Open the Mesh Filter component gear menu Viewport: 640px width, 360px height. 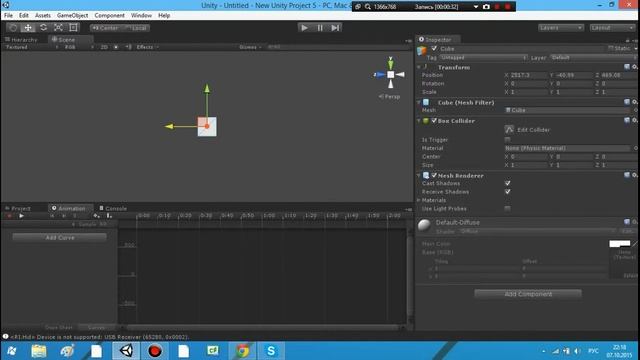[635, 102]
